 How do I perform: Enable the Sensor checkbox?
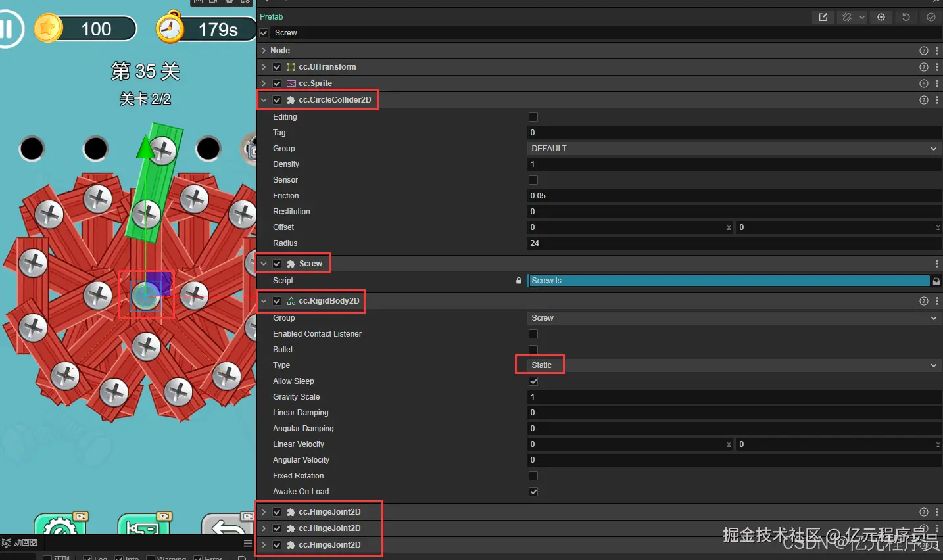533,180
